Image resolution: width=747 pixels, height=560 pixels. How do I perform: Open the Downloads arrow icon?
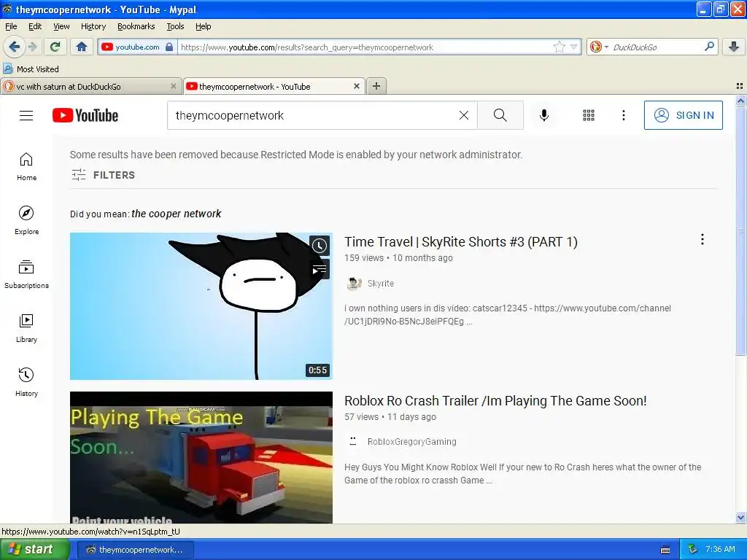(734, 47)
